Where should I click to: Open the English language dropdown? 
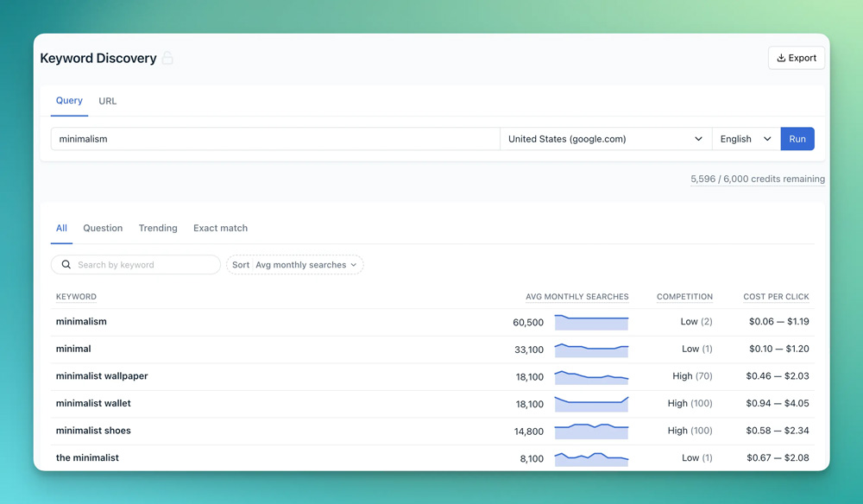746,139
